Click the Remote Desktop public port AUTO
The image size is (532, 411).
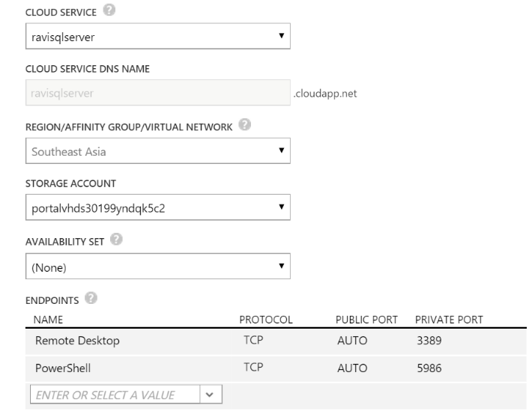(x=350, y=341)
